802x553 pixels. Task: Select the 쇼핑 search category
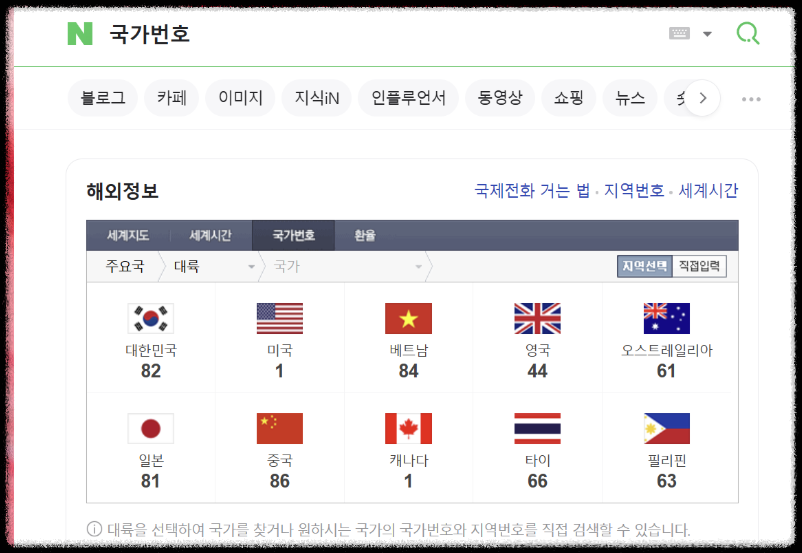coord(569,98)
